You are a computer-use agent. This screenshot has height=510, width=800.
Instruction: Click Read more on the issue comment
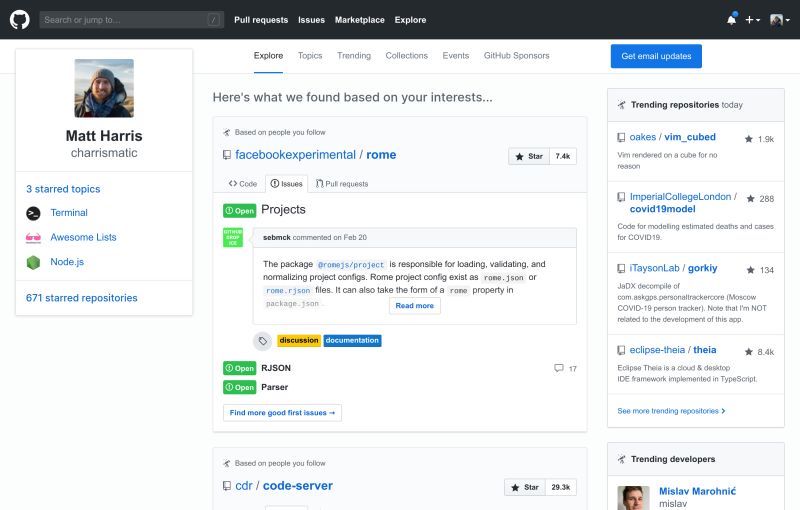pos(414,305)
